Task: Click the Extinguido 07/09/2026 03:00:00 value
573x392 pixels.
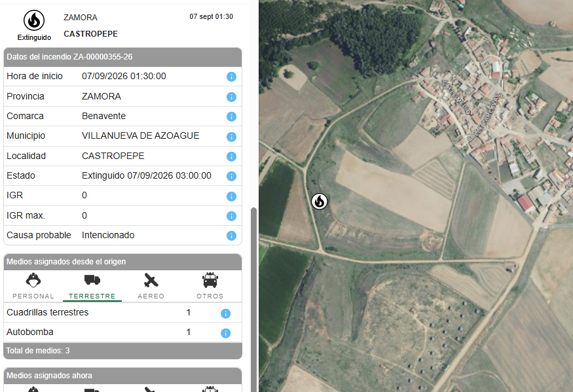Action: click(x=147, y=175)
